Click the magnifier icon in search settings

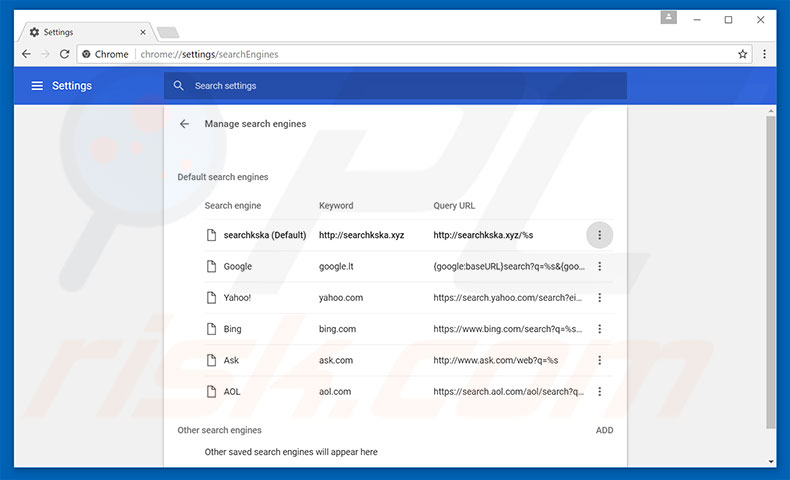(x=178, y=86)
